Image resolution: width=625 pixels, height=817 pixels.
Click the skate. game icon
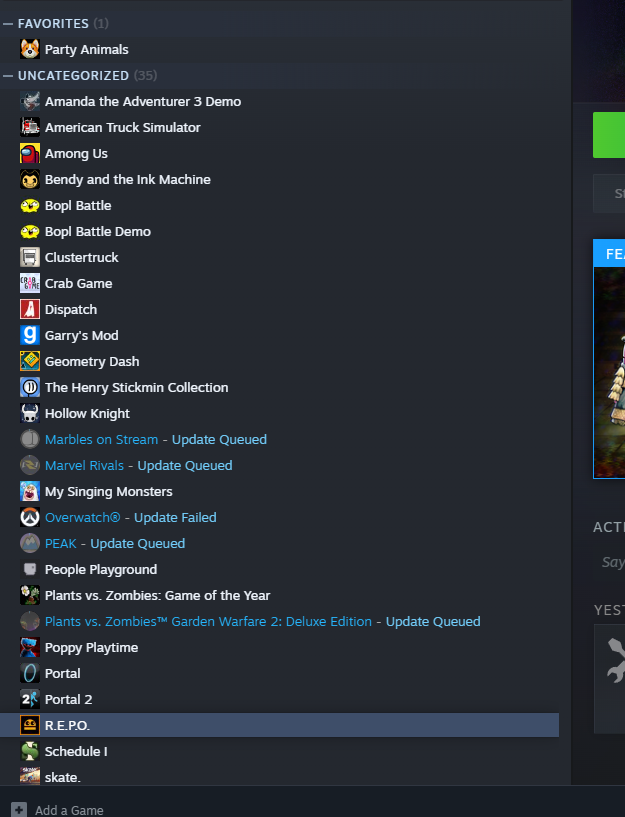[x=30, y=776]
